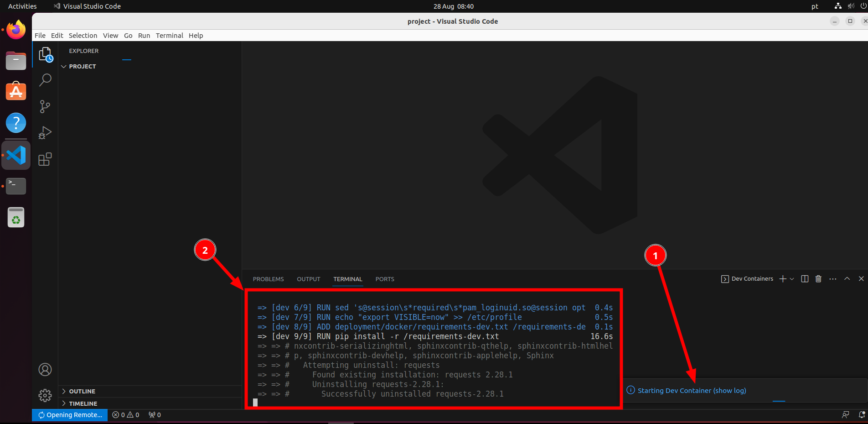Open the Search view icon

point(45,80)
